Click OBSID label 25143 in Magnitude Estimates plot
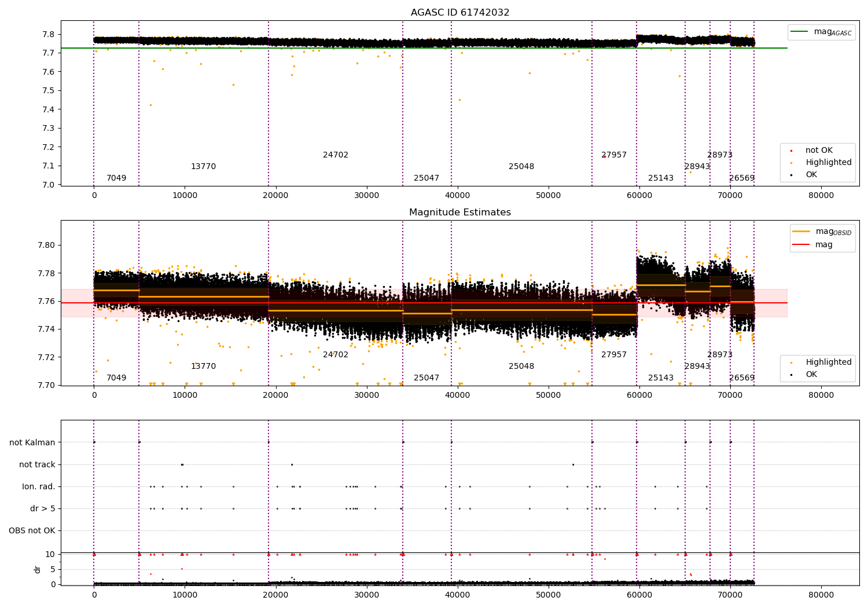The width and height of the screenshot is (868, 608). coord(661,378)
